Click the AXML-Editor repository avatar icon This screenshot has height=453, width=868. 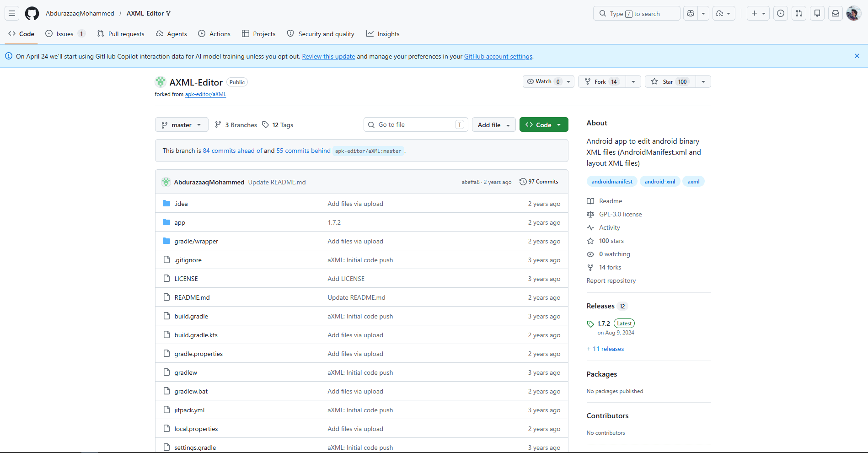click(x=161, y=82)
